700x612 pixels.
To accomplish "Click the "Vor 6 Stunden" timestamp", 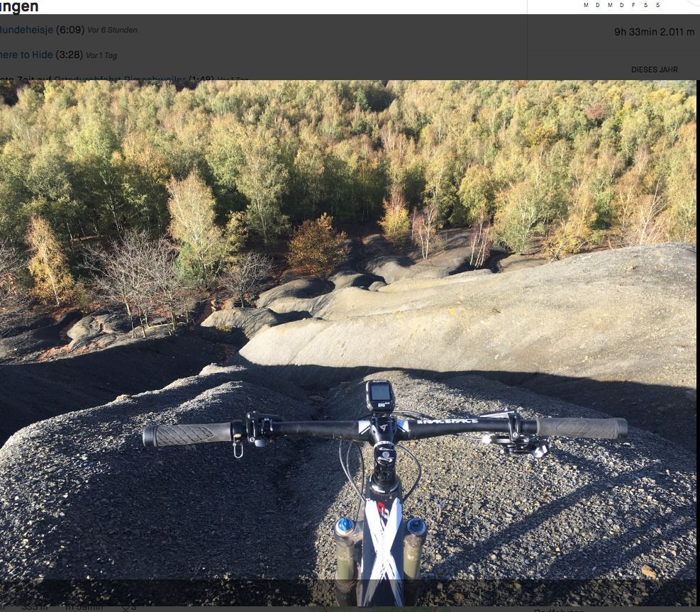I will pyautogui.click(x=112, y=30).
